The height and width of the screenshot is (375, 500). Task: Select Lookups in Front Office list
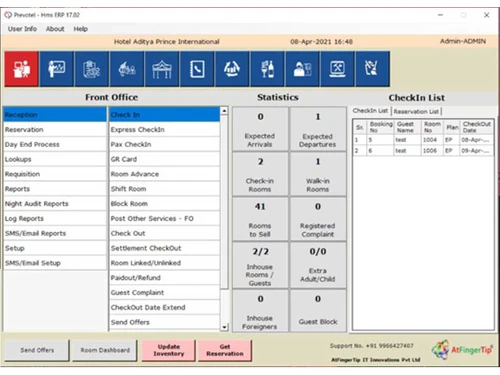55,159
